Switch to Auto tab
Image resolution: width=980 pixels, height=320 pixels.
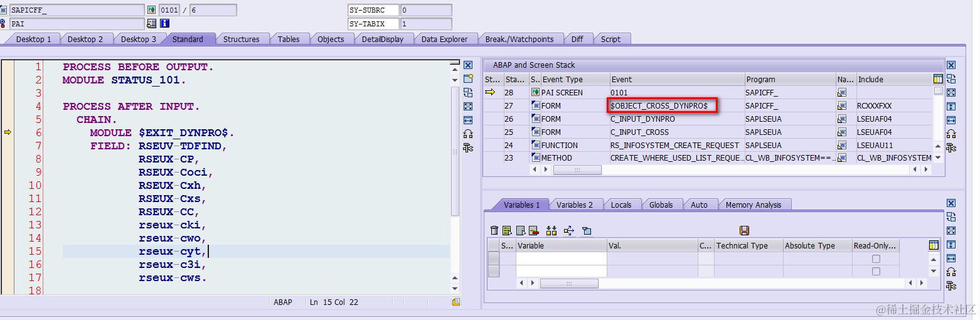click(699, 205)
